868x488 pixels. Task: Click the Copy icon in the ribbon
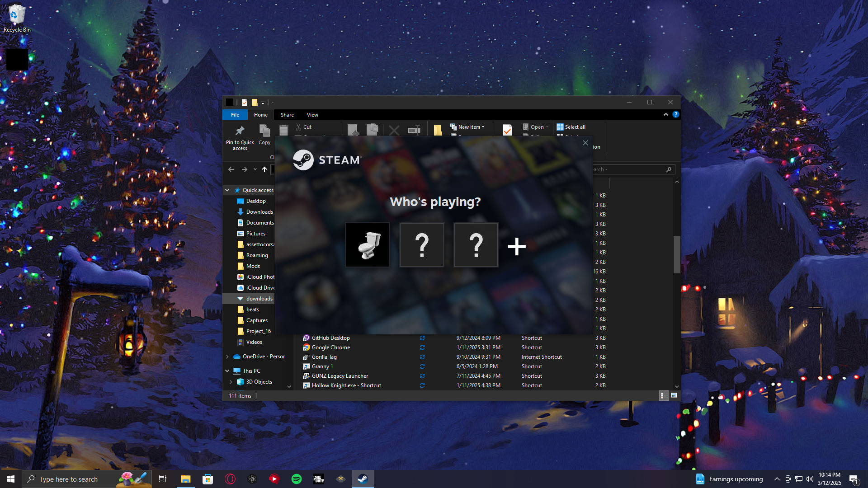[264, 135]
